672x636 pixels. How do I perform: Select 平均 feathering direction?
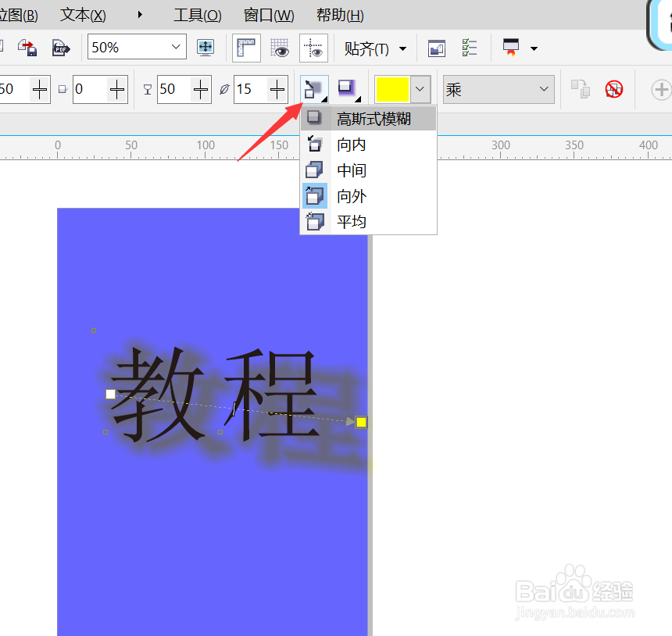coord(369,222)
